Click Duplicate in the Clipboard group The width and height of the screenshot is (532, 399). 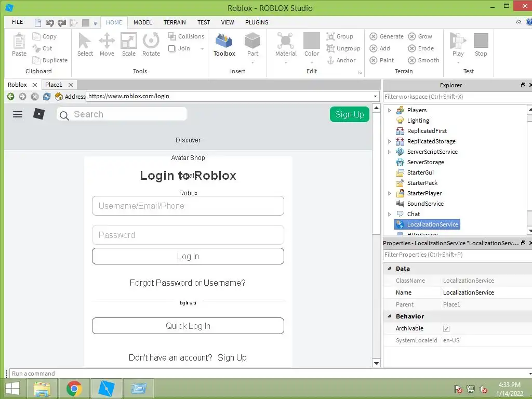coord(50,60)
